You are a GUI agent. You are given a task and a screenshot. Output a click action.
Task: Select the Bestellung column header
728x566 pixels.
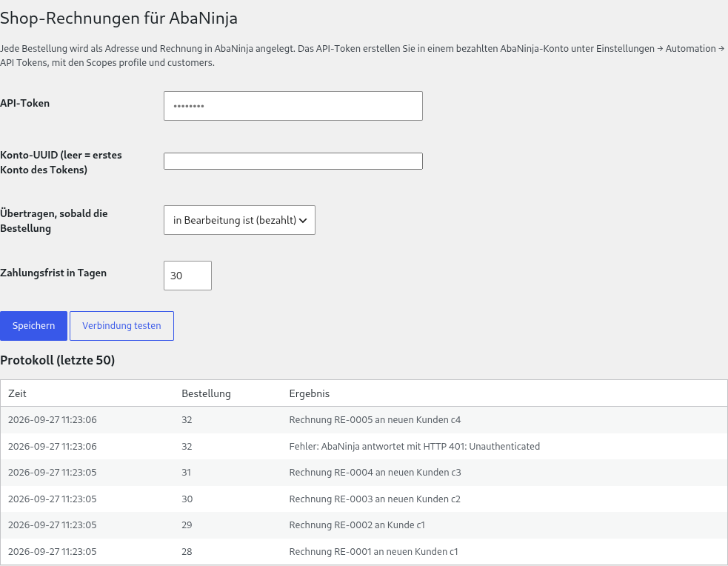[x=206, y=393]
